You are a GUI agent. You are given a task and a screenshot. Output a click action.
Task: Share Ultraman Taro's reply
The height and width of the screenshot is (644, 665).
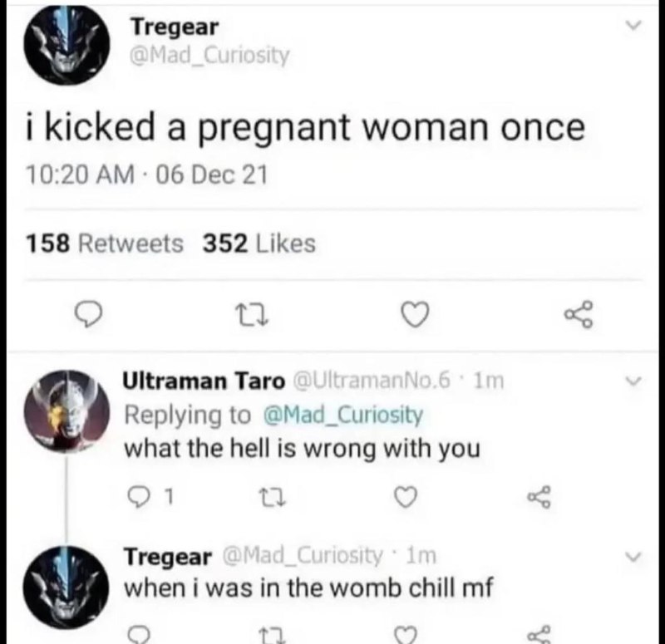(539, 496)
